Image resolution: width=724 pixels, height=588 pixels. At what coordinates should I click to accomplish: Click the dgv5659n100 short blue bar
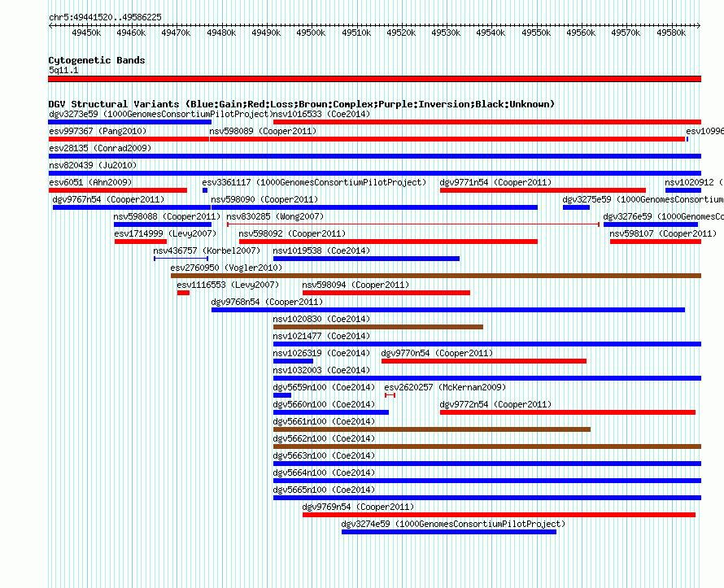click(282, 395)
